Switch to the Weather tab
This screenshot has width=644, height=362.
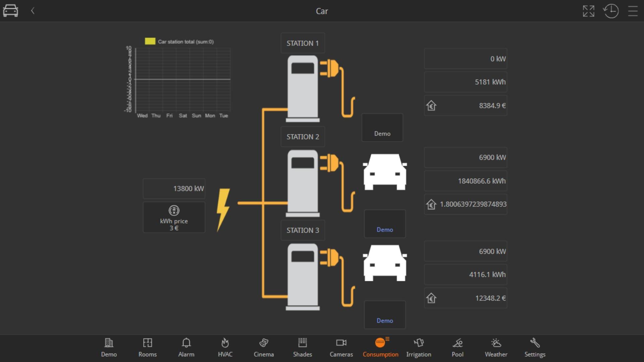pos(496,347)
